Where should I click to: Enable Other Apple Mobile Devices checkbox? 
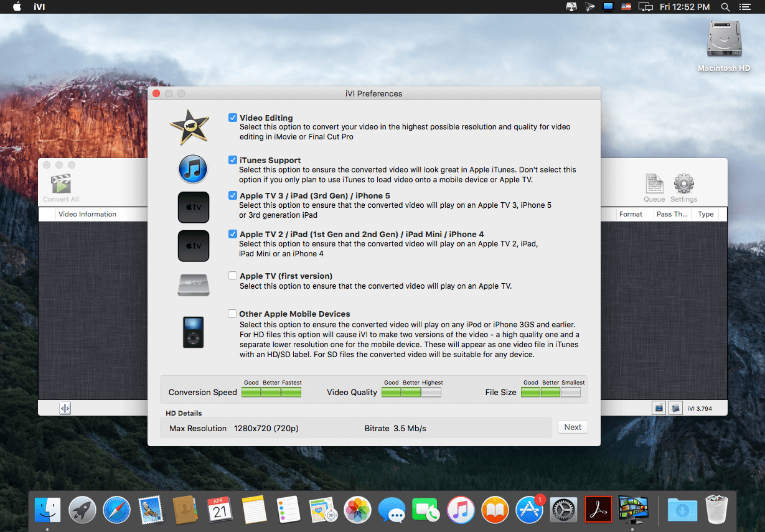click(x=233, y=314)
